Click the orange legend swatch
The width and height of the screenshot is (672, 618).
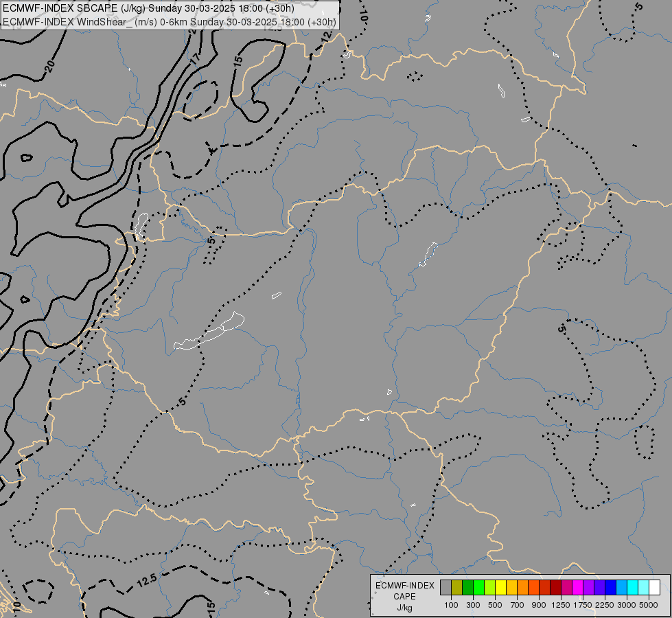pos(523,588)
